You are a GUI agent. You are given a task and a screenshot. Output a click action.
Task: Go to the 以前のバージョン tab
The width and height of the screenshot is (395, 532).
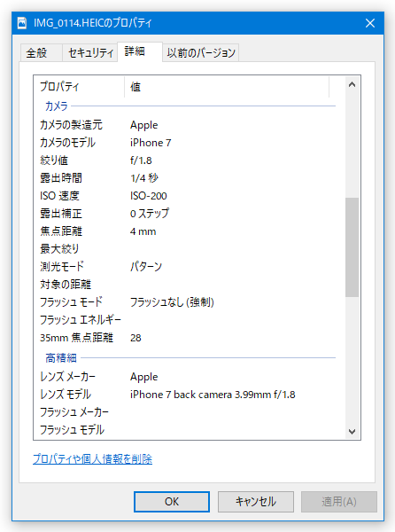click(201, 52)
